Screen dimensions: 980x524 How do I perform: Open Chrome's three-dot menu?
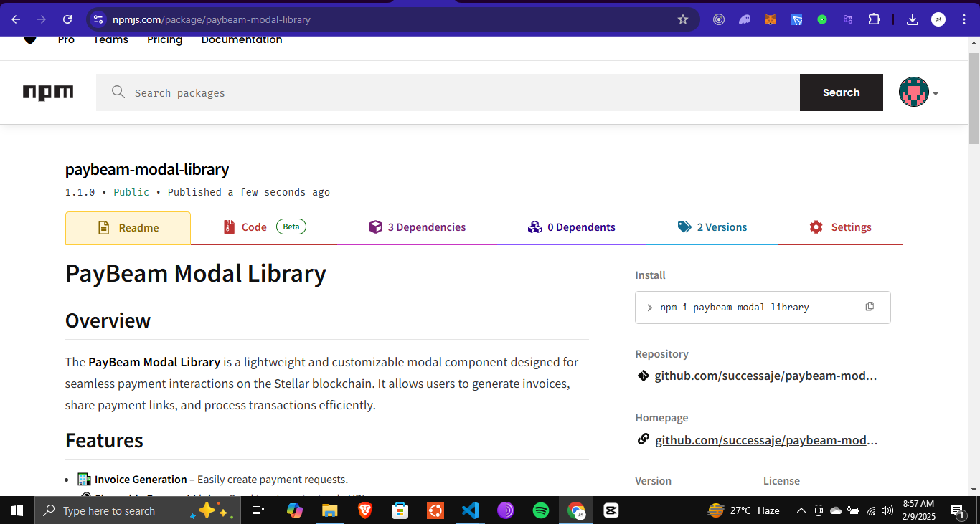(963, 19)
